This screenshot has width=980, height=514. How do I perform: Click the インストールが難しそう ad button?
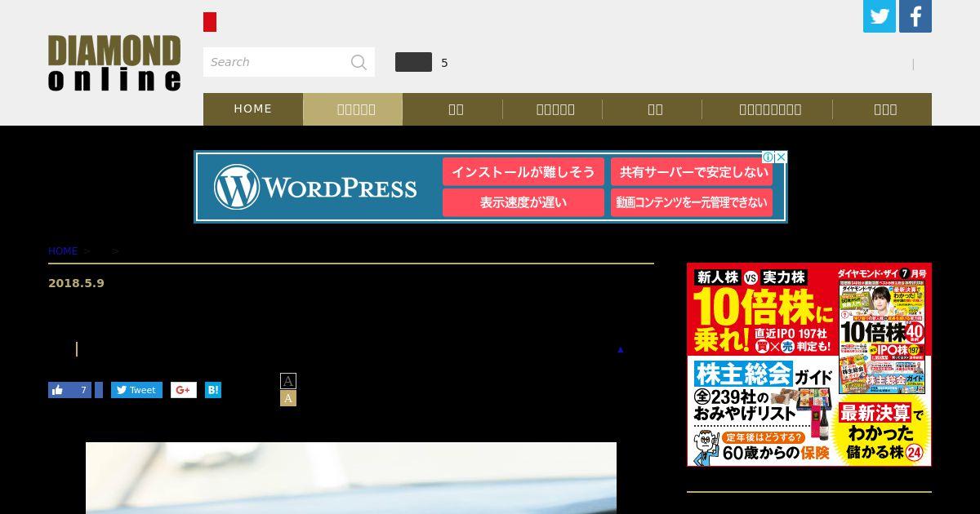523,172
